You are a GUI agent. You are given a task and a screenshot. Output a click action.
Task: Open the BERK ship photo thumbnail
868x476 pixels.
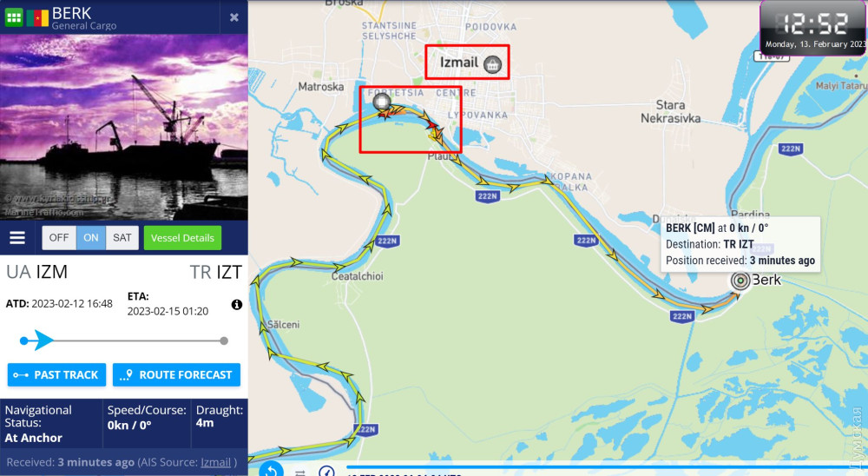click(x=124, y=127)
